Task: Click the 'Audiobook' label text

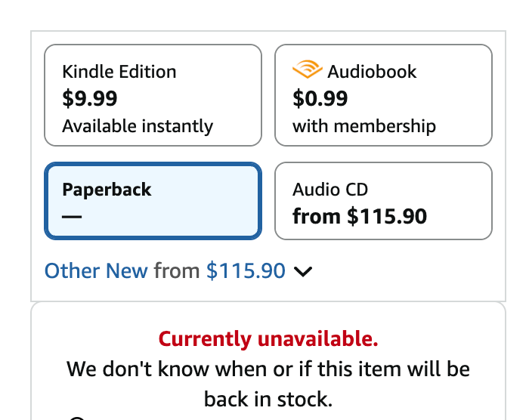Action: (x=372, y=72)
